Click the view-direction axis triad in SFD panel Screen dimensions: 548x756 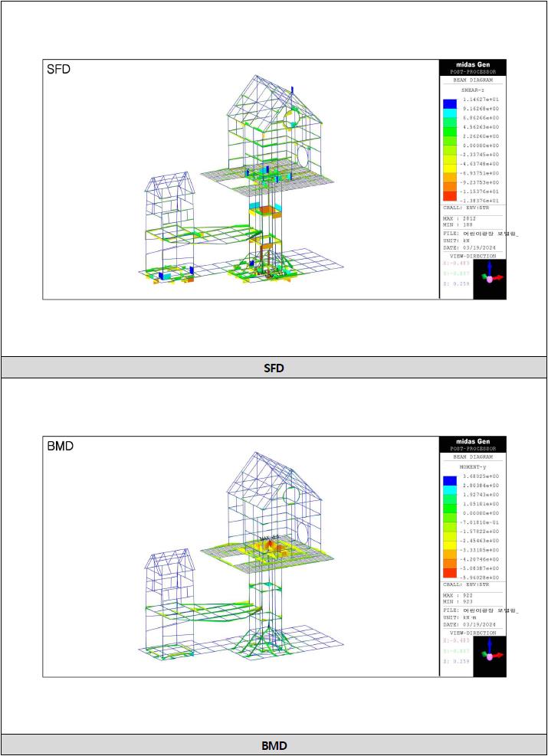[x=489, y=279]
